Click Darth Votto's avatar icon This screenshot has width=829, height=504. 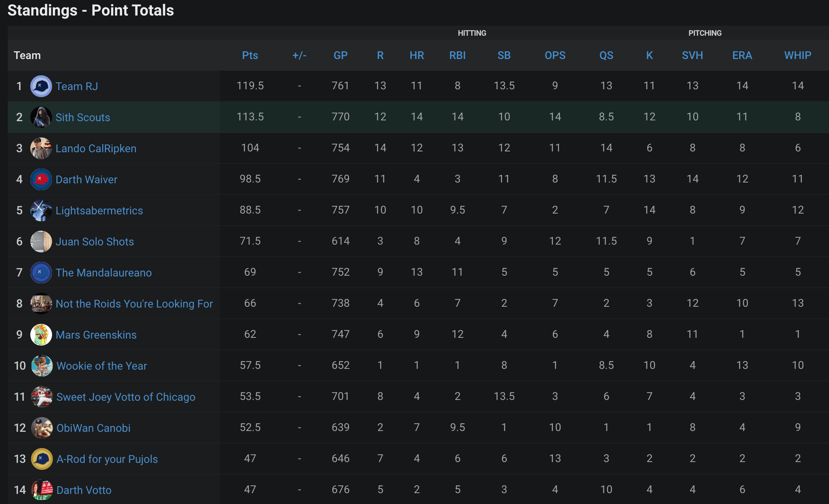point(42,490)
